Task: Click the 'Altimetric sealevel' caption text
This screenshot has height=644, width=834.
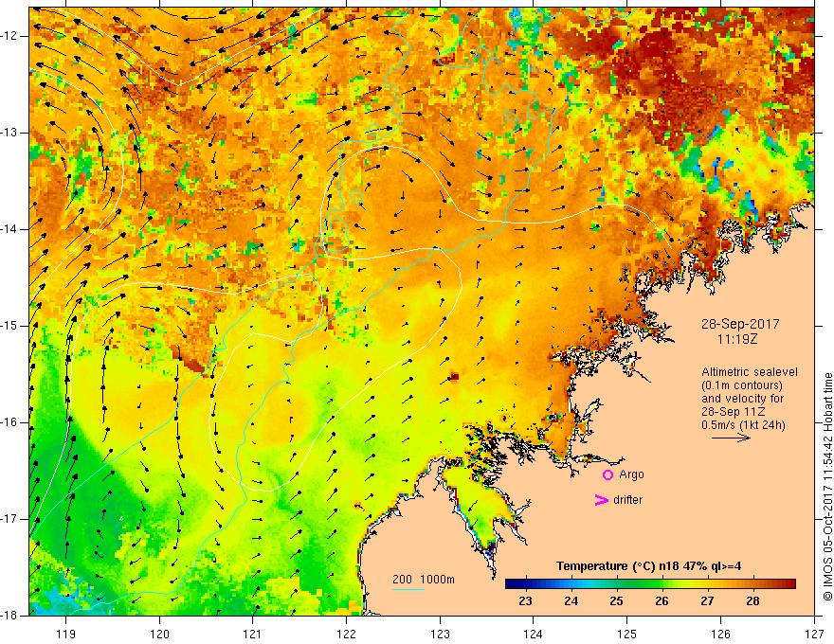Action: (x=750, y=372)
